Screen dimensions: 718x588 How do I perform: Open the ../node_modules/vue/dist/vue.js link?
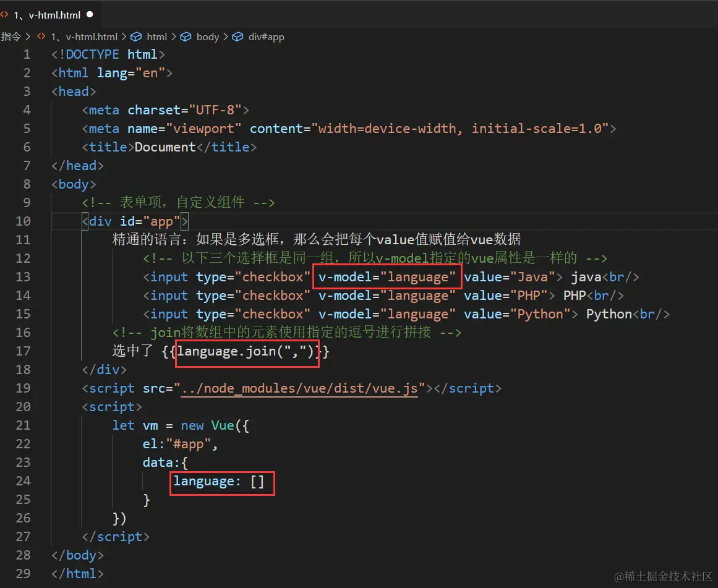pyautogui.click(x=299, y=388)
